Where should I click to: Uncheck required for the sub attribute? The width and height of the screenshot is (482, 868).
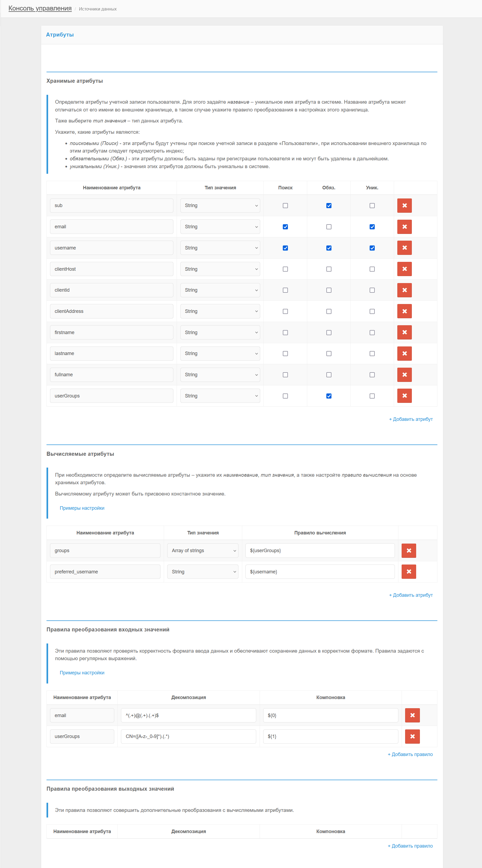click(x=329, y=205)
